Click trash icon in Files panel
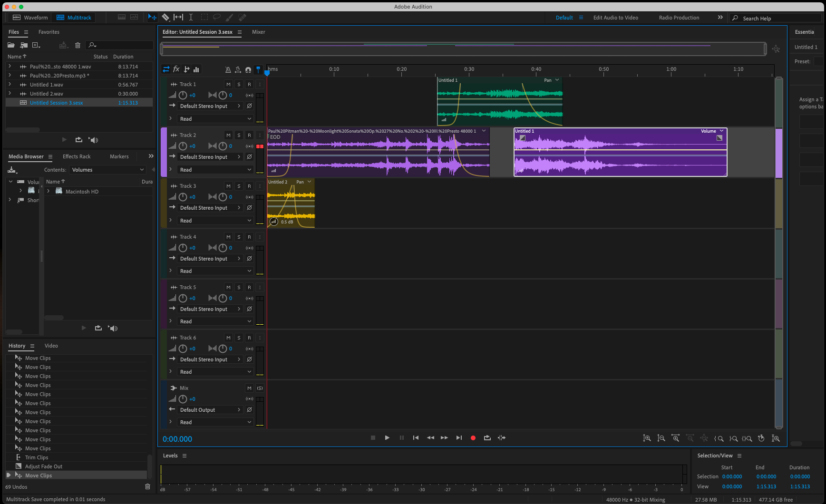Screen dimensions: 826x504 (78, 45)
